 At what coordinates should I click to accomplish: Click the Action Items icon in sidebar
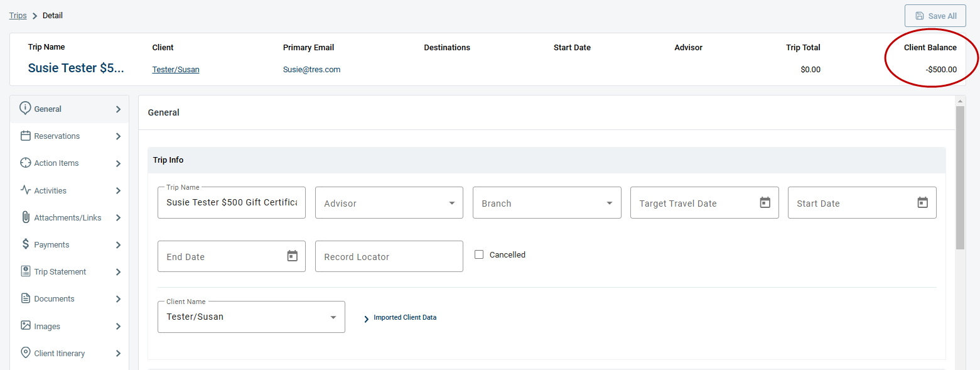(x=25, y=163)
